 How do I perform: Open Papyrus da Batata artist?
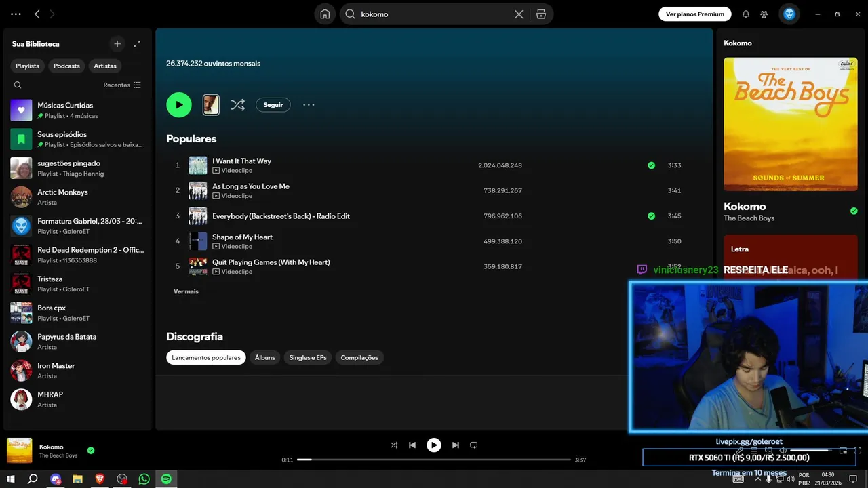pyautogui.click(x=77, y=342)
